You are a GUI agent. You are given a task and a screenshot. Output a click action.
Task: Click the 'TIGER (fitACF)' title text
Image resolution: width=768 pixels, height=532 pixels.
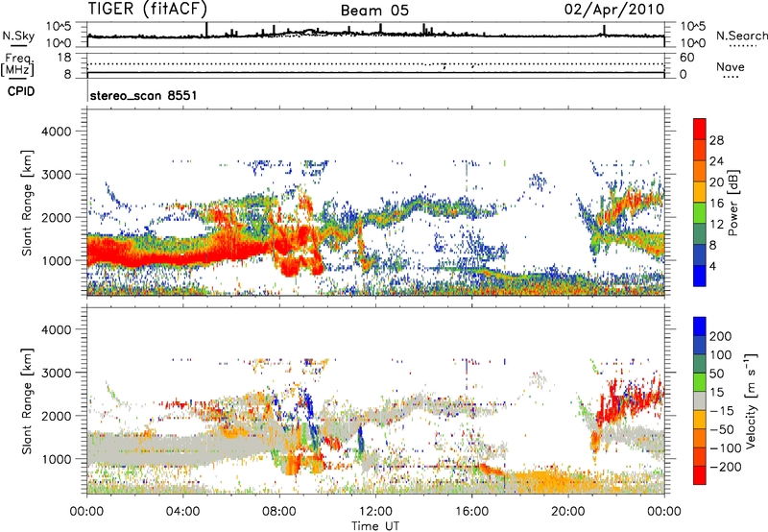[x=148, y=9]
